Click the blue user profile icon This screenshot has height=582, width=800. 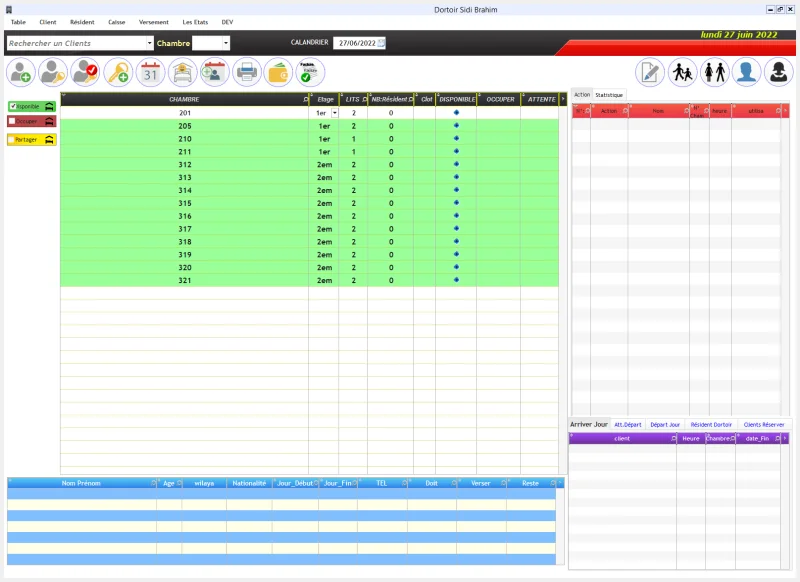(x=746, y=72)
